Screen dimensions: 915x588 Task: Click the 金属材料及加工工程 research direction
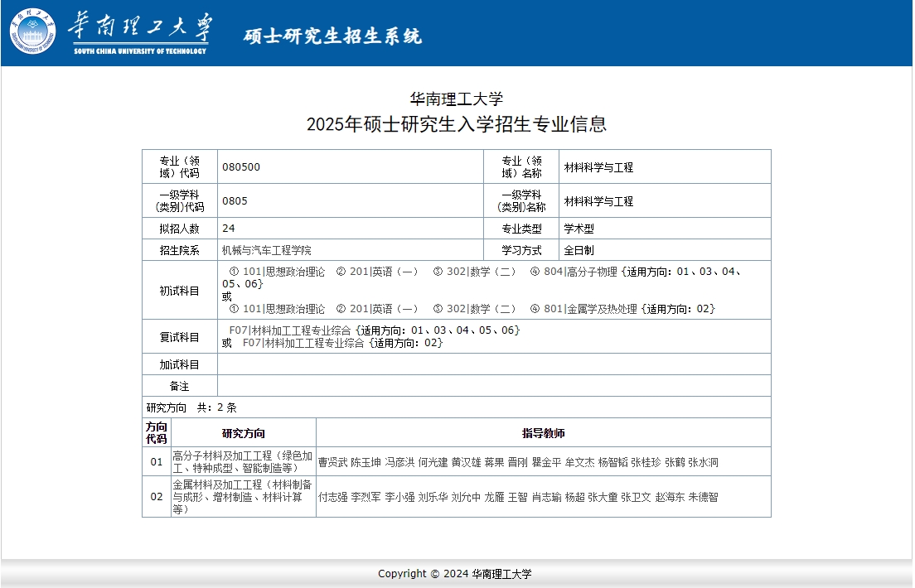point(243,496)
